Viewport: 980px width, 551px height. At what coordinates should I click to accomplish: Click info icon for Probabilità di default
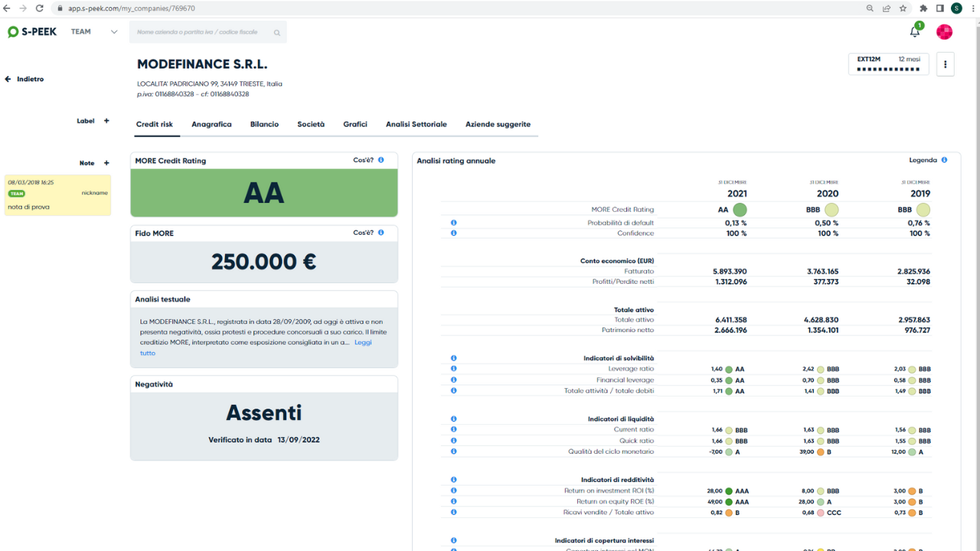click(x=454, y=223)
